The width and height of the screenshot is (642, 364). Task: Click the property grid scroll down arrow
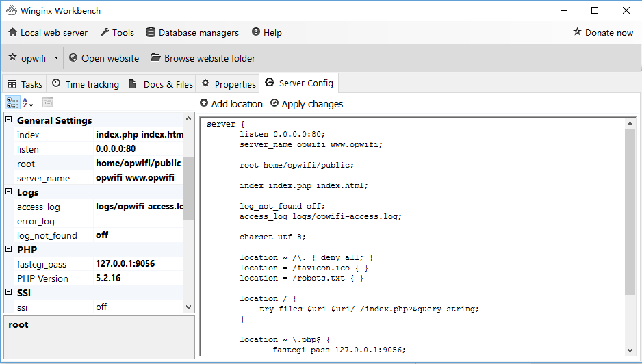188,307
